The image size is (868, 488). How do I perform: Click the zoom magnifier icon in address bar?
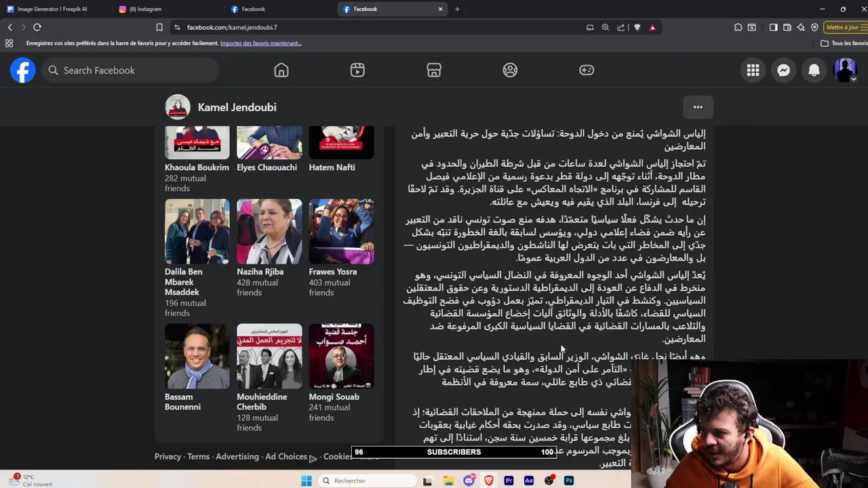point(606,27)
